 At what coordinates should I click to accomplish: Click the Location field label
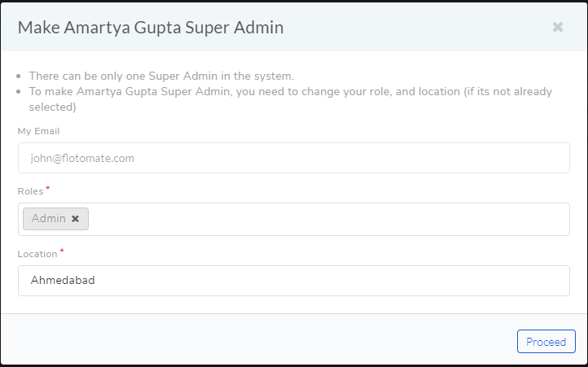point(37,254)
